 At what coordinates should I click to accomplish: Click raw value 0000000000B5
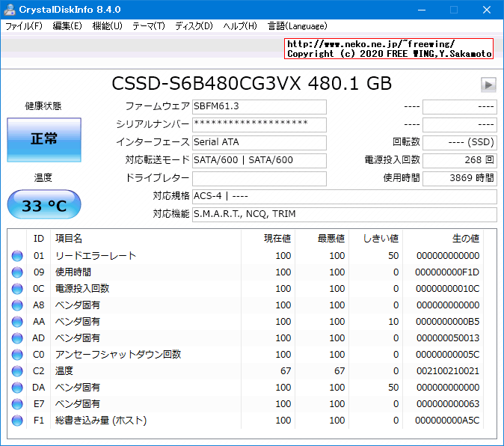pos(447,322)
